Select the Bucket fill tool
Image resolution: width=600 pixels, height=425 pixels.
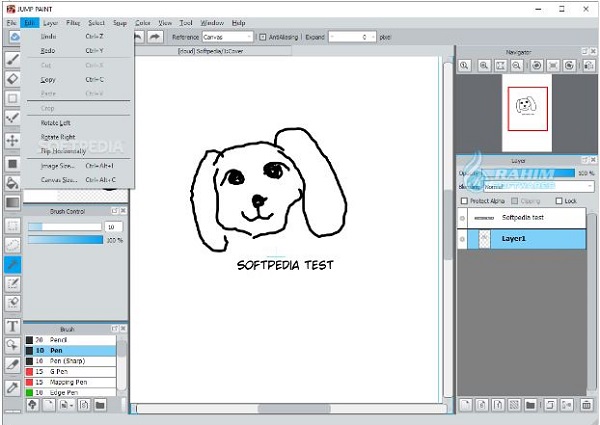[13, 182]
